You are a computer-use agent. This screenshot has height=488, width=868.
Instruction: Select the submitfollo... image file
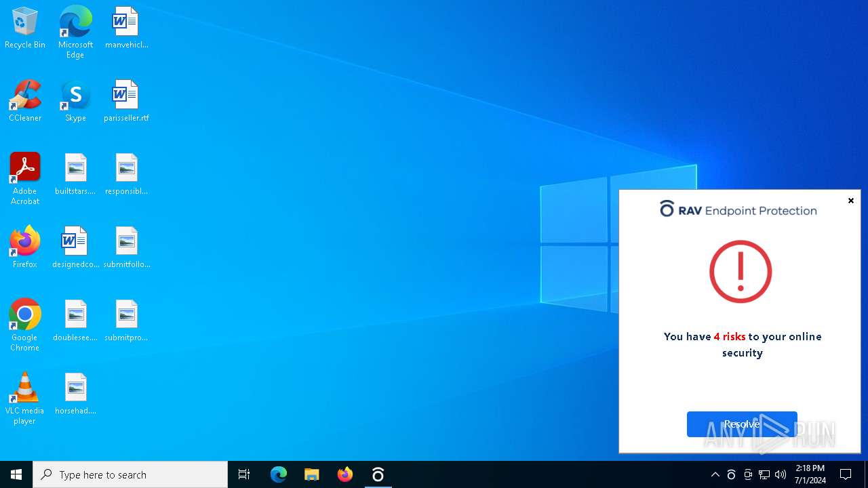pos(126,248)
